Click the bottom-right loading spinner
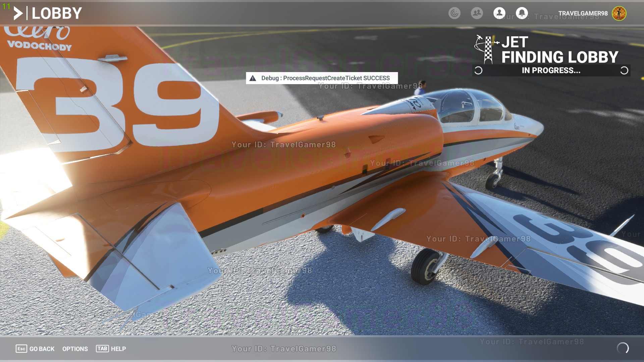644x362 pixels. click(x=623, y=348)
